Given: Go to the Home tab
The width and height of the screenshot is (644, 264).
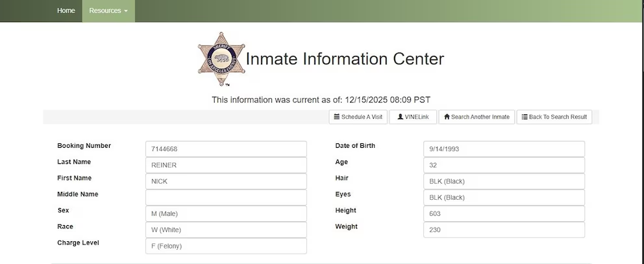Looking at the screenshot, I should [x=66, y=11].
